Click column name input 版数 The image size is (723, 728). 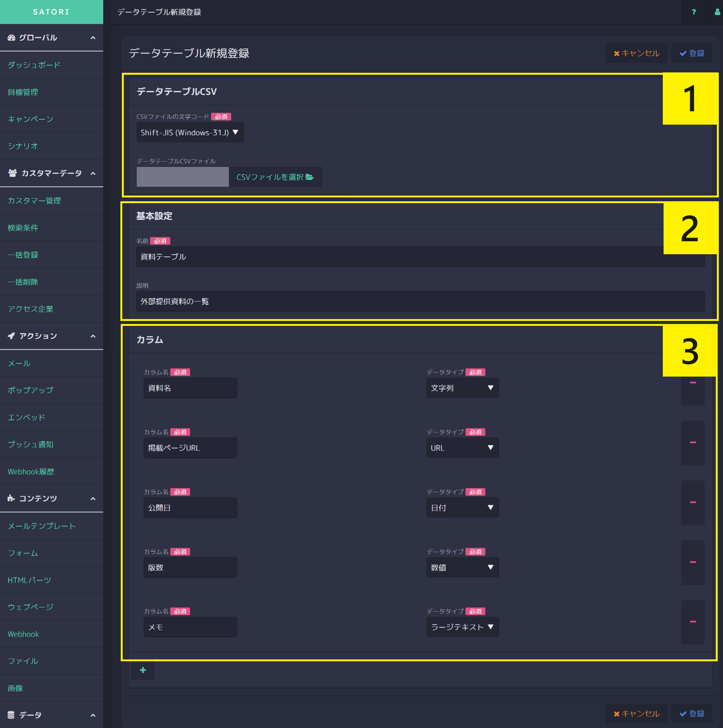click(190, 568)
